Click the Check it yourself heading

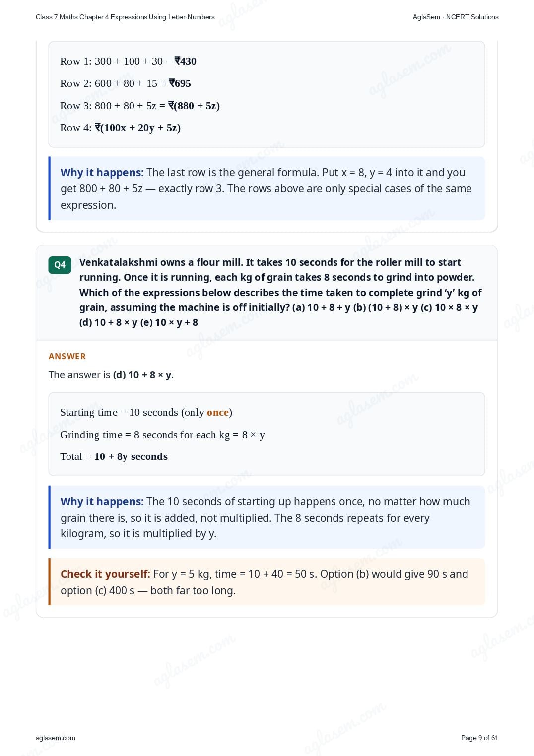pos(105,574)
